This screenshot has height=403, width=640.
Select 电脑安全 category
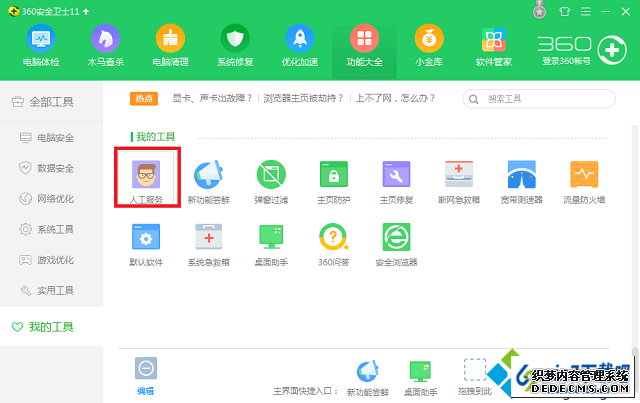tap(51, 138)
